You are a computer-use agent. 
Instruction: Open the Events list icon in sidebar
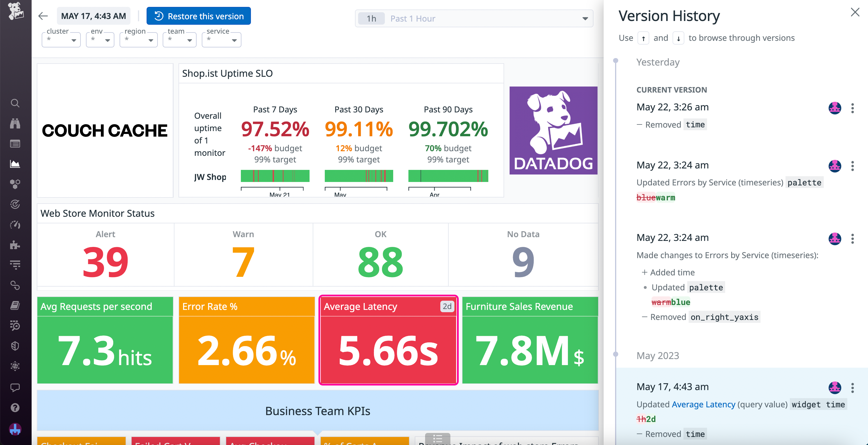[x=15, y=144]
